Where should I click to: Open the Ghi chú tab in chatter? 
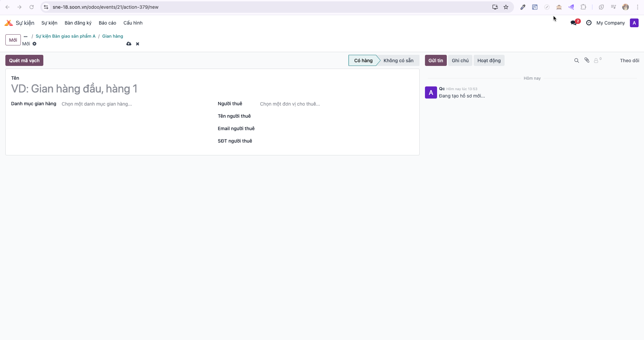[460, 61]
